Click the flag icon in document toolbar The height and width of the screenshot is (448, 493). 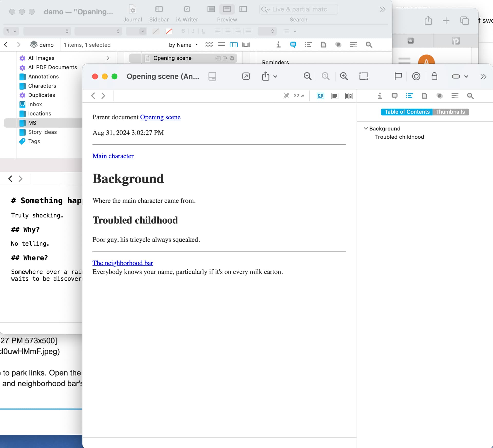(398, 76)
